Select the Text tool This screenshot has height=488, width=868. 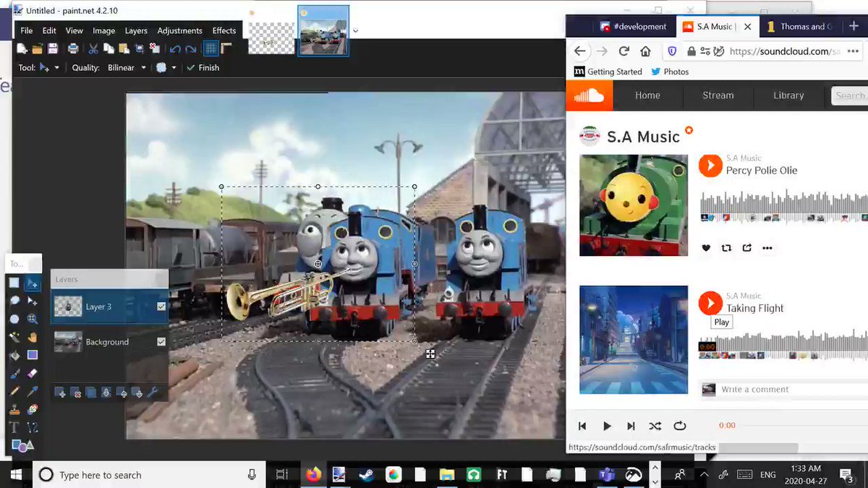click(14, 427)
